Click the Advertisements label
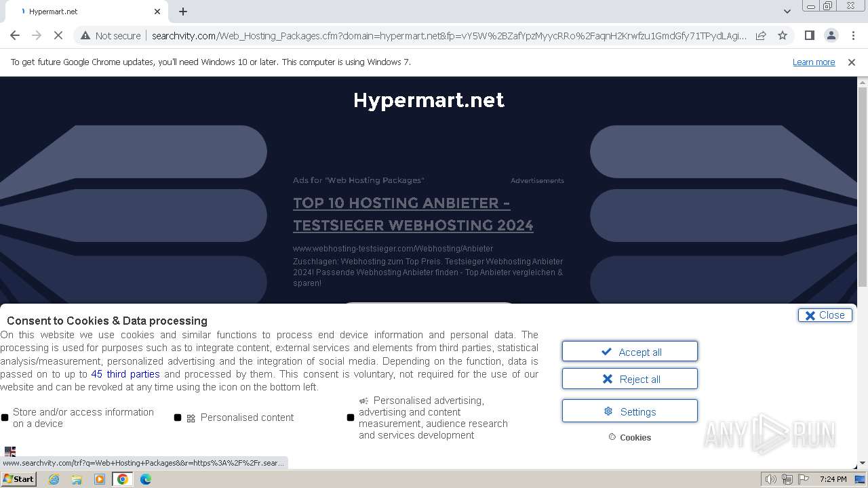 (537, 180)
